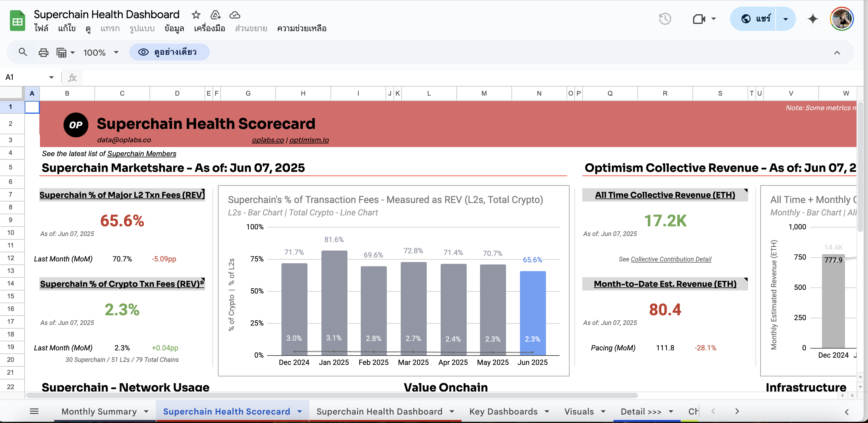Click the 80.4 revenue value

(665, 310)
